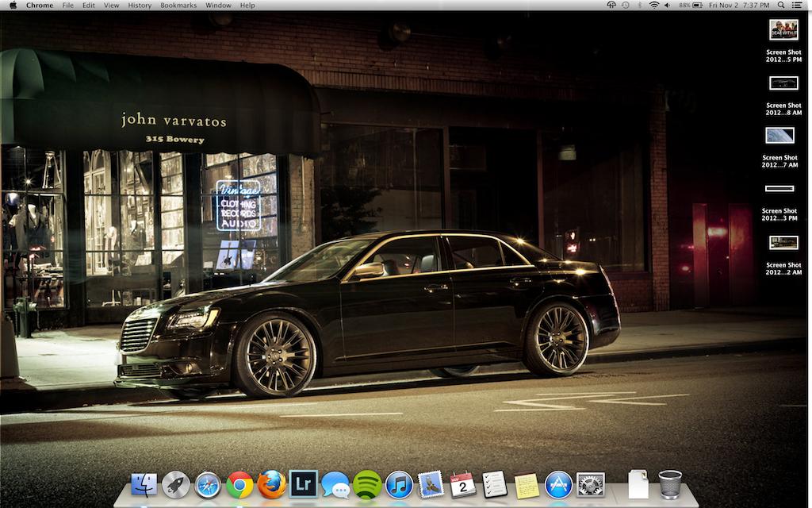The image size is (812, 508).
Task: Select Screen Shot 2012...2 AM desktop file
Action: 783,255
